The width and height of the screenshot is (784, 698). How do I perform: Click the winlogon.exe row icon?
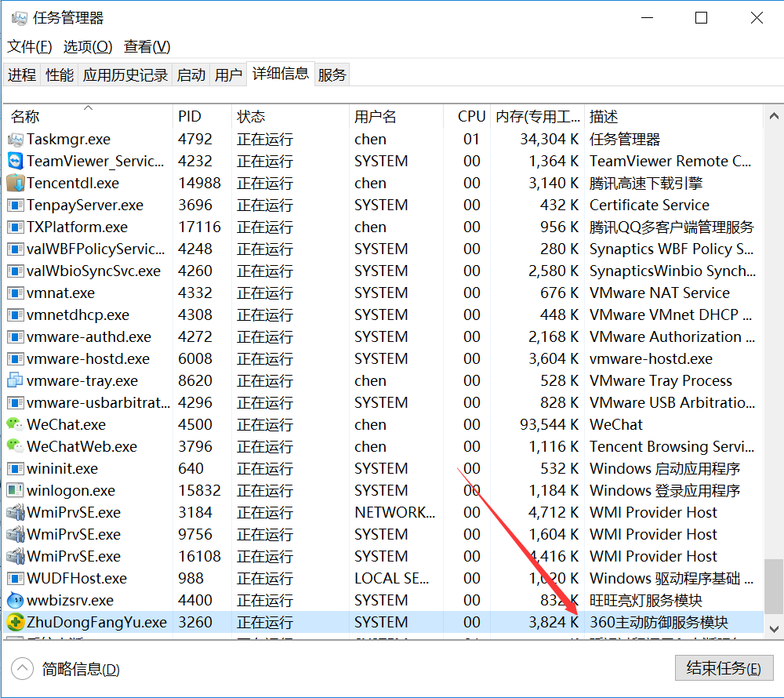click(16, 490)
